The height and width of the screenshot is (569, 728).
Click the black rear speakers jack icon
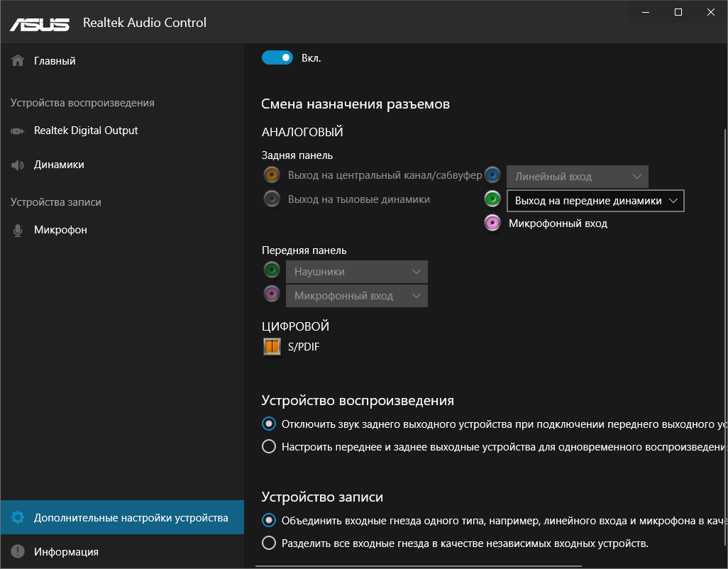(271, 199)
